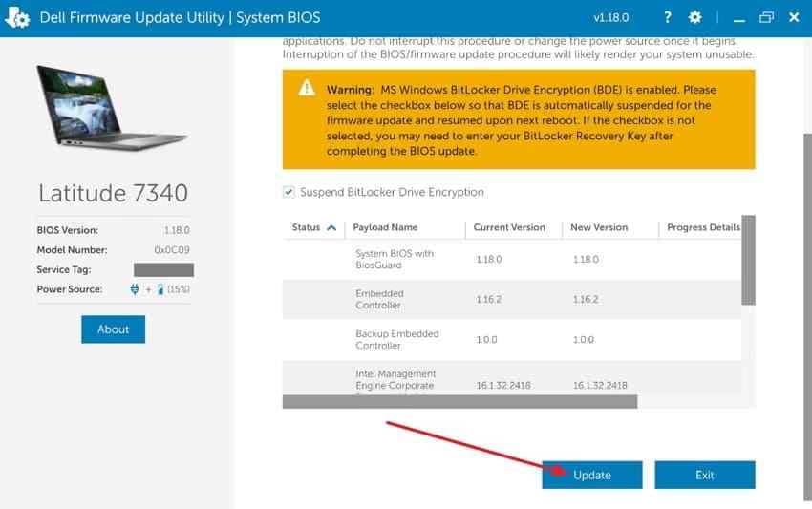Click the Dell Firmware Update logo icon
This screenshot has height=509, width=812.
[17, 17]
